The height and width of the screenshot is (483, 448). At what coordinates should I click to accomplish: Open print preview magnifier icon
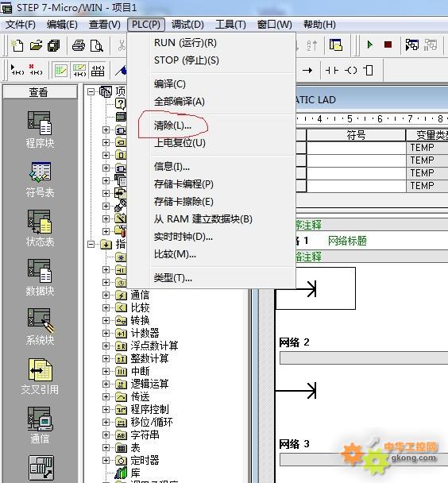(x=97, y=45)
